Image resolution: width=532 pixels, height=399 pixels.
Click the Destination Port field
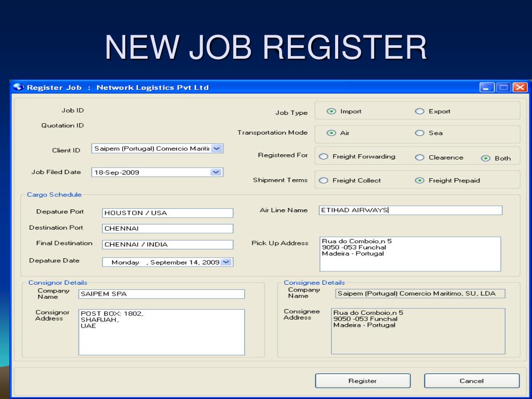pyautogui.click(x=168, y=229)
